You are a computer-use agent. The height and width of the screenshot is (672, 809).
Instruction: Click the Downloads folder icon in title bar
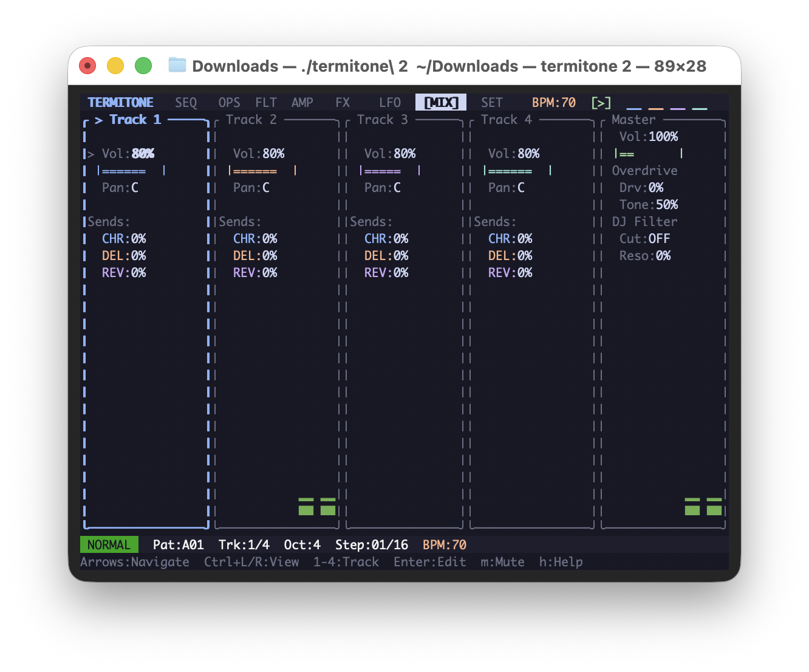(177, 65)
